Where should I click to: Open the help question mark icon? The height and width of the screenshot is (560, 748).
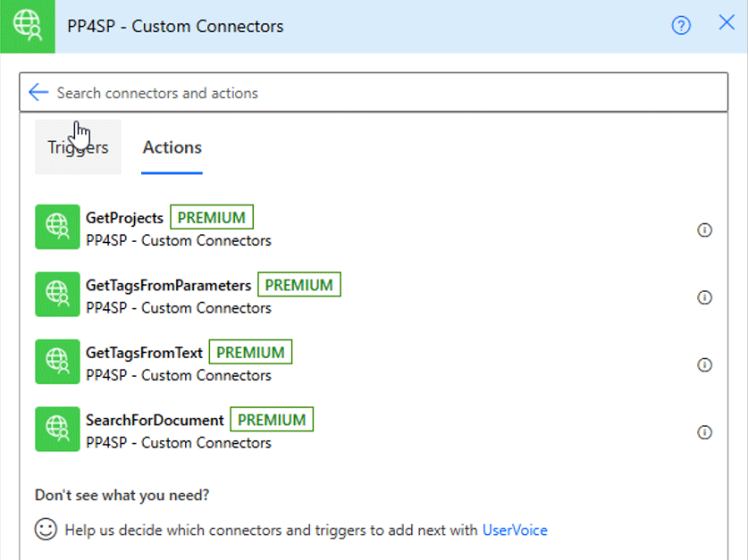click(681, 25)
